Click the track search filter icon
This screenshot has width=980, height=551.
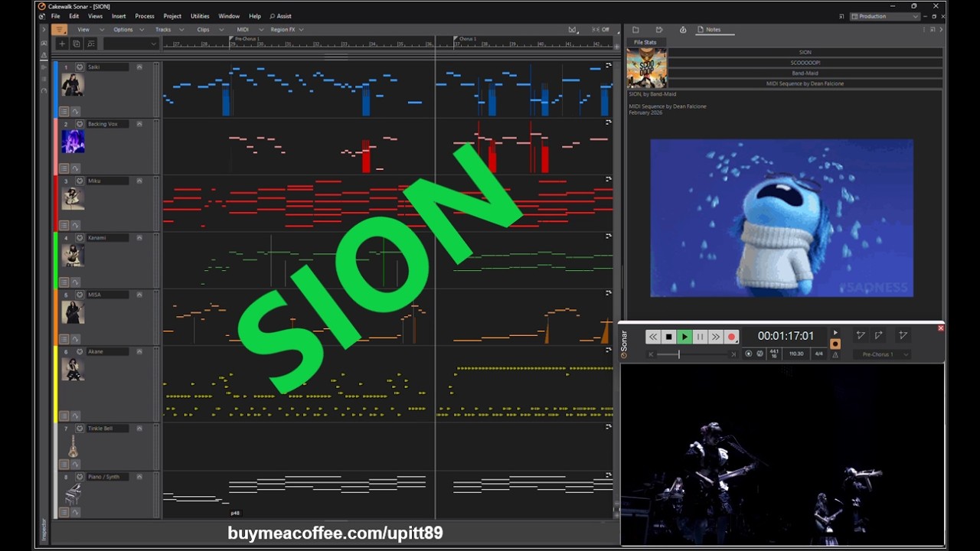pos(91,44)
